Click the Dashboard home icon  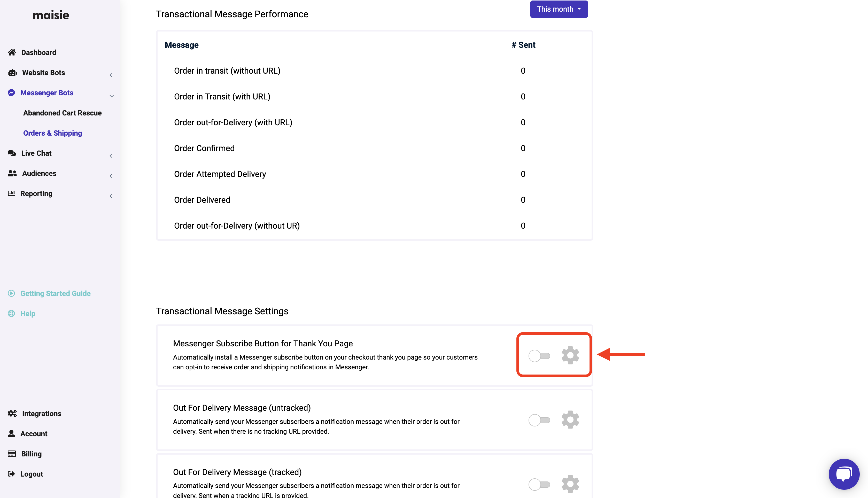pyautogui.click(x=12, y=52)
